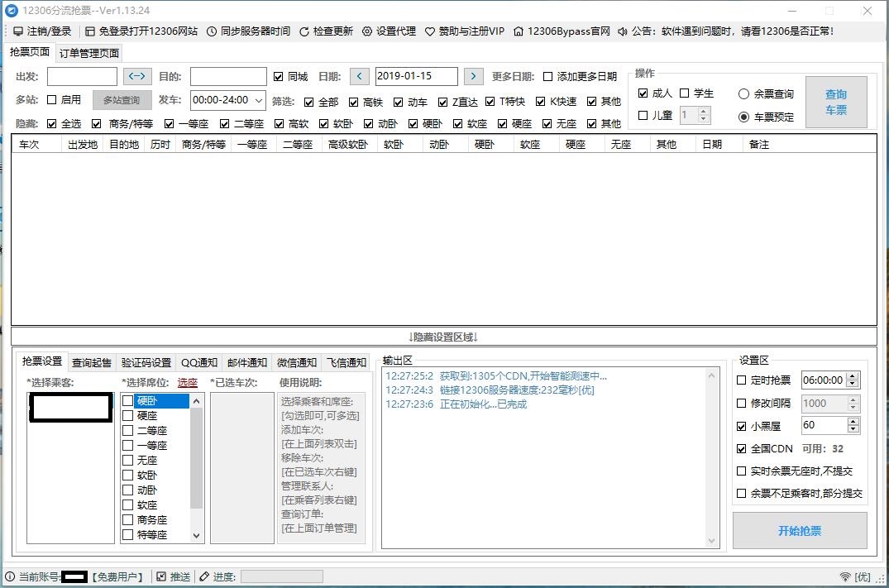
Task: Click 二等座 column header
Action: 298,145
